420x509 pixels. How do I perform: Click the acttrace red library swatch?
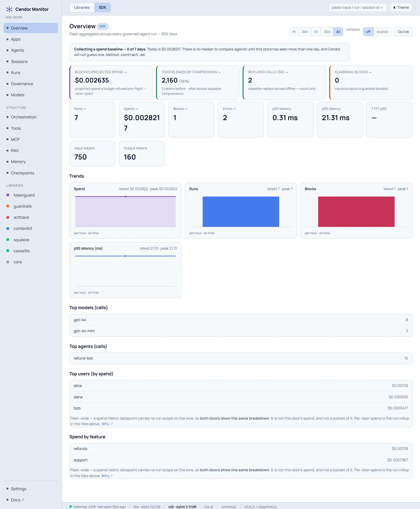pyautogui.click(x=8, y=217)
